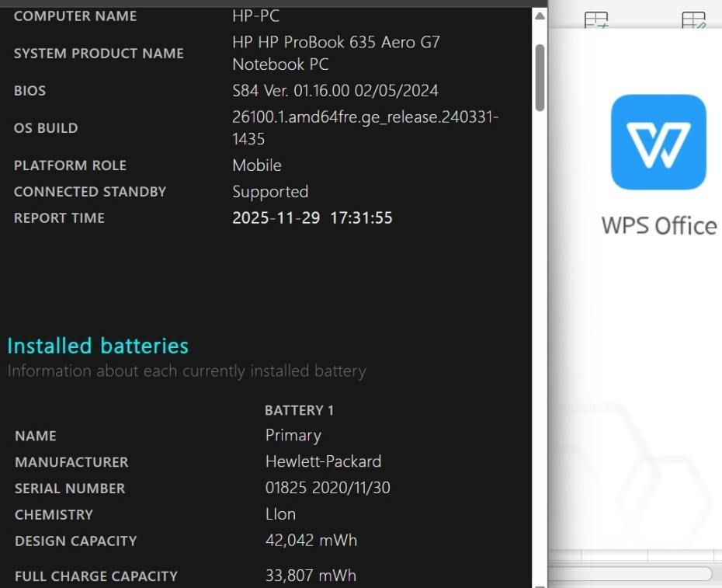Click the BATTERY 1 column header
Screen dimensions: 722x588
tap(299, 410)
